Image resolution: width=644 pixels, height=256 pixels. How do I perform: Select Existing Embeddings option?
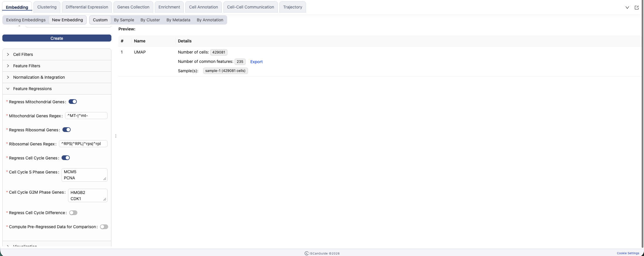26,20
